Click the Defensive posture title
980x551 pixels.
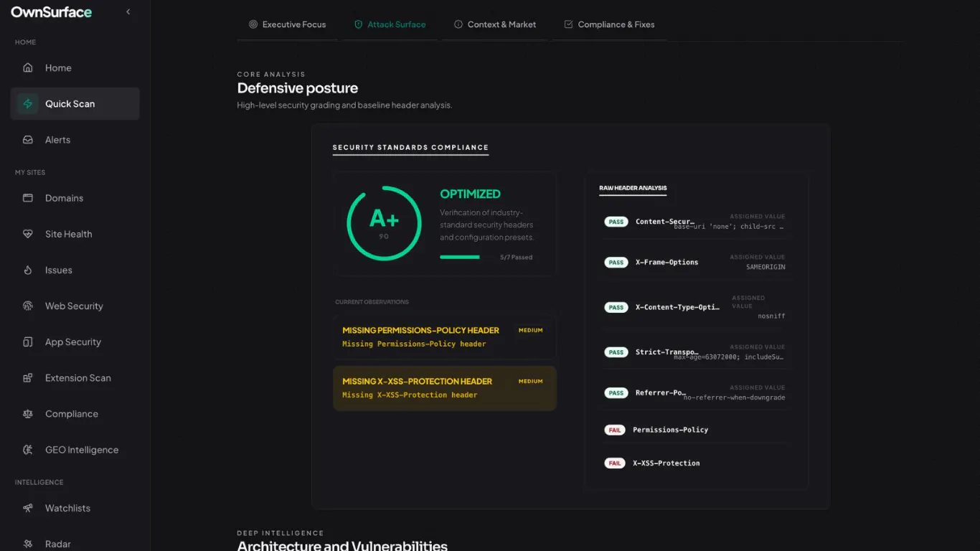coord(298,88)
